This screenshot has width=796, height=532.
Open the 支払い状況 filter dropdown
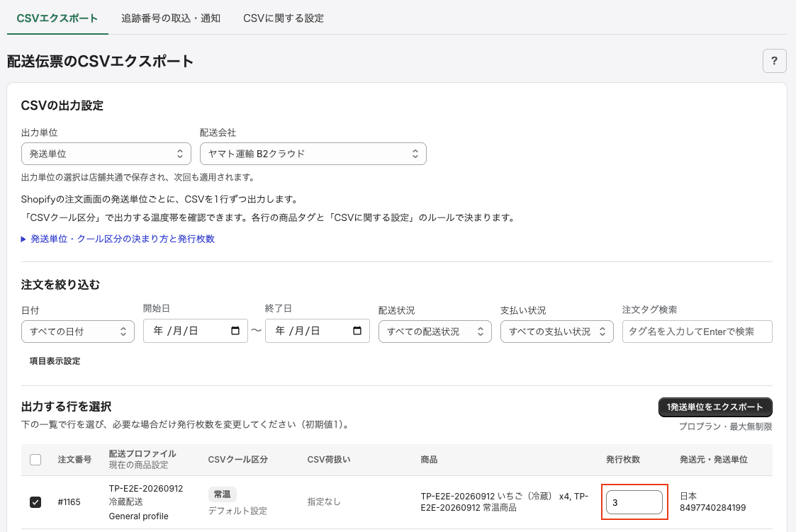(557, 332)
